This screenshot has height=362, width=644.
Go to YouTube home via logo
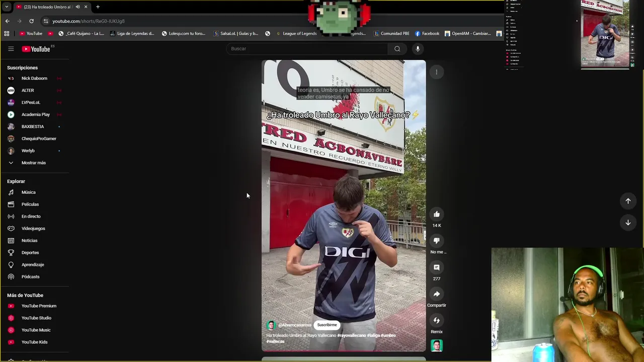36,49
